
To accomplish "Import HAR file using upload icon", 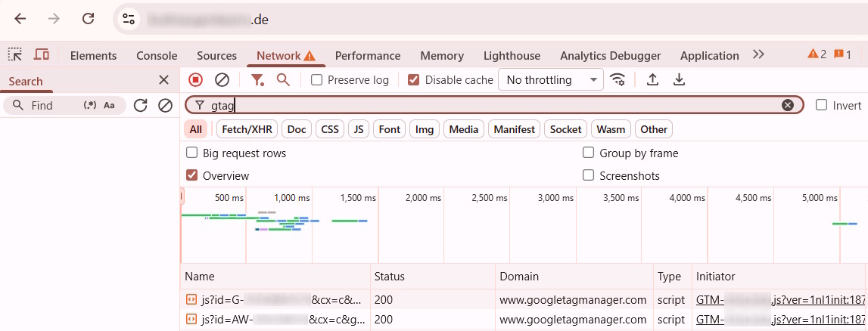I will click(x=652, y=80).
